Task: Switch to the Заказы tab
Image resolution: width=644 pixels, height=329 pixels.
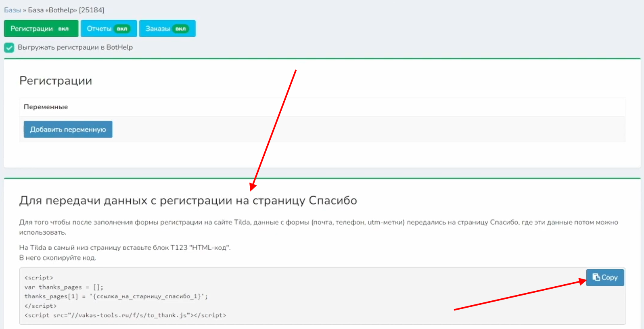Action: click(x=157, y=29)
